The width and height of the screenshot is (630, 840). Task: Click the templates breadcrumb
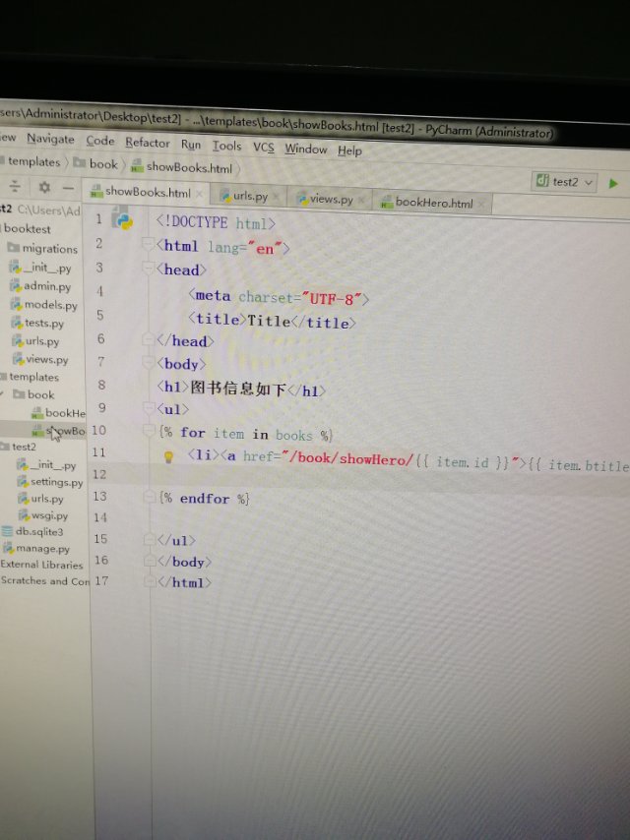(33, 161)
